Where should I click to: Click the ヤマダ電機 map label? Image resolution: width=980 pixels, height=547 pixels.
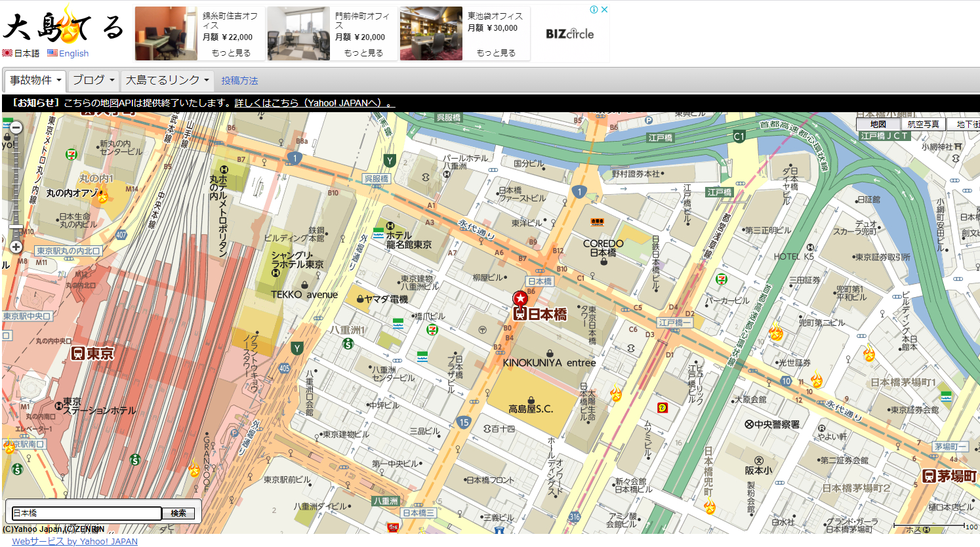pyautogui.click(x=382, y=299)
